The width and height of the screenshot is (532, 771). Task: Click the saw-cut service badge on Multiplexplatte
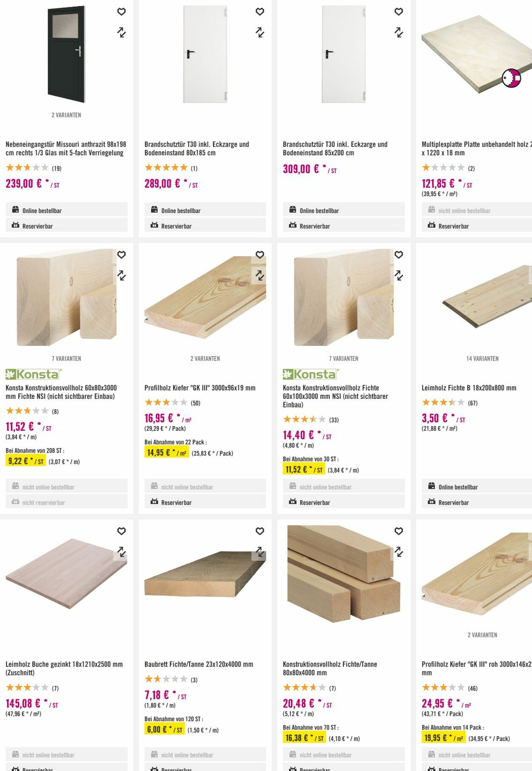[511, 78]
